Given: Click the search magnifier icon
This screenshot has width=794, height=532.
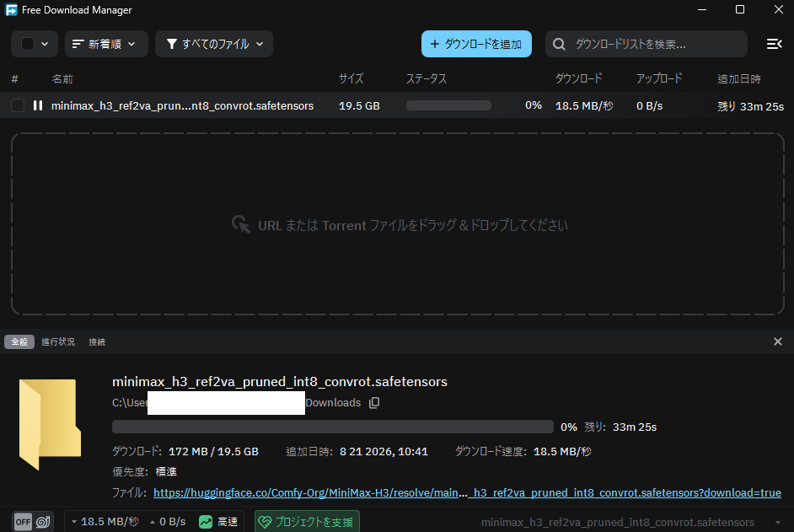Looking at the screenshot, I should point(559,44).
